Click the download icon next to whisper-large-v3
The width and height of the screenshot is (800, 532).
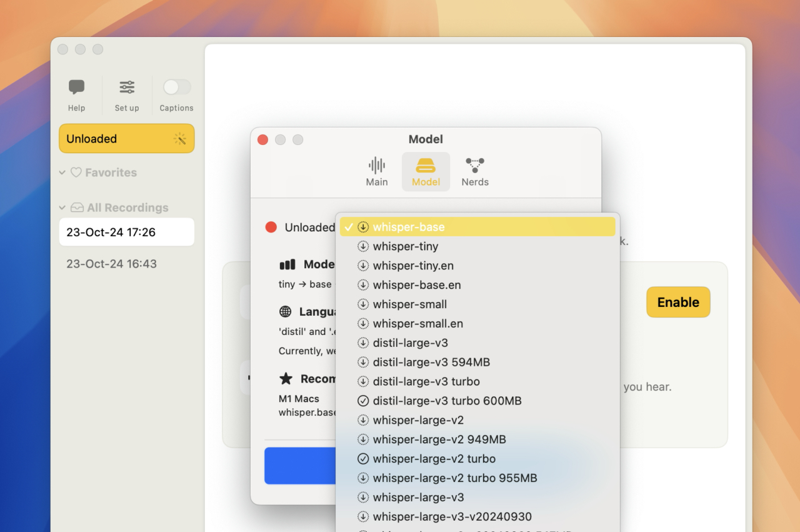click(363, 498)
